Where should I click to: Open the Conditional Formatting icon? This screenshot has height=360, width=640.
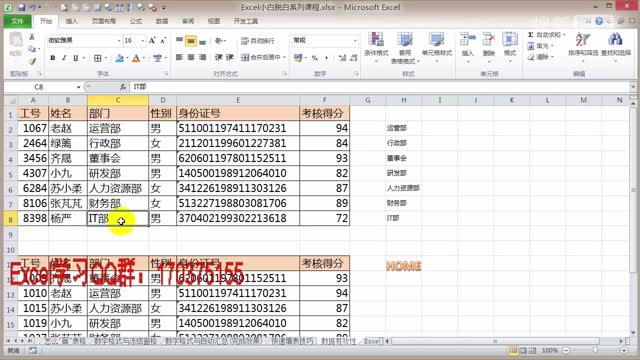pos(376,40)
